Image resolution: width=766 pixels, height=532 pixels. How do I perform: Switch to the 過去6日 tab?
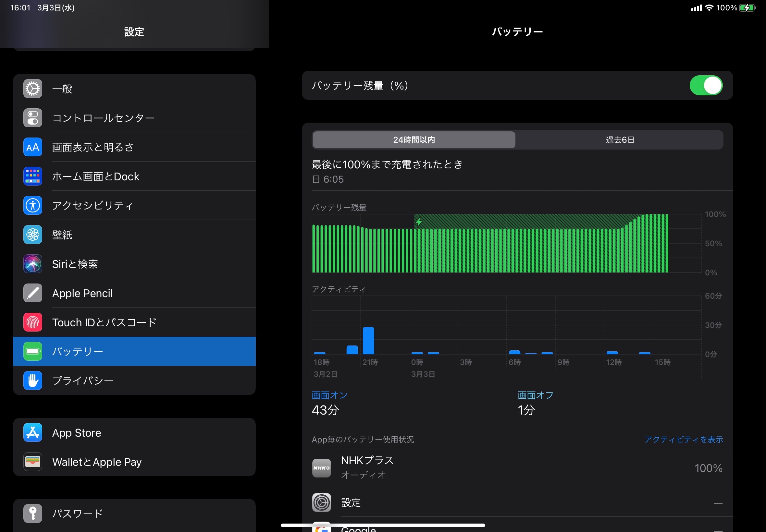pos(620,140)
